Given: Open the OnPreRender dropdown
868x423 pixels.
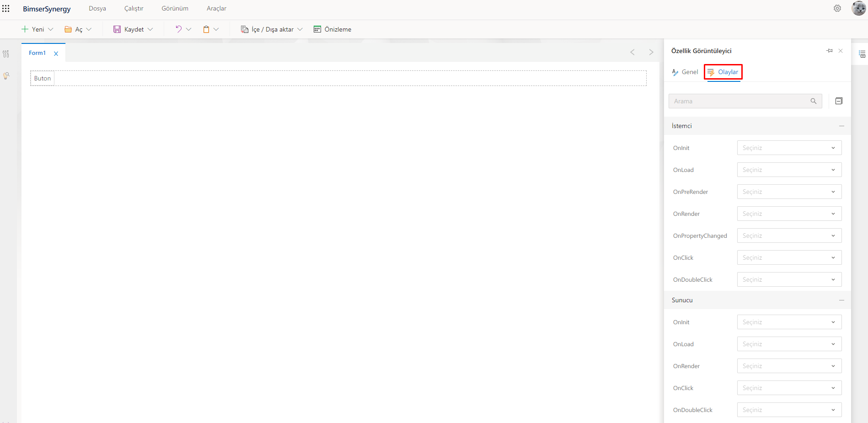Looking at the screenshot, I should (x=789, y=192).
